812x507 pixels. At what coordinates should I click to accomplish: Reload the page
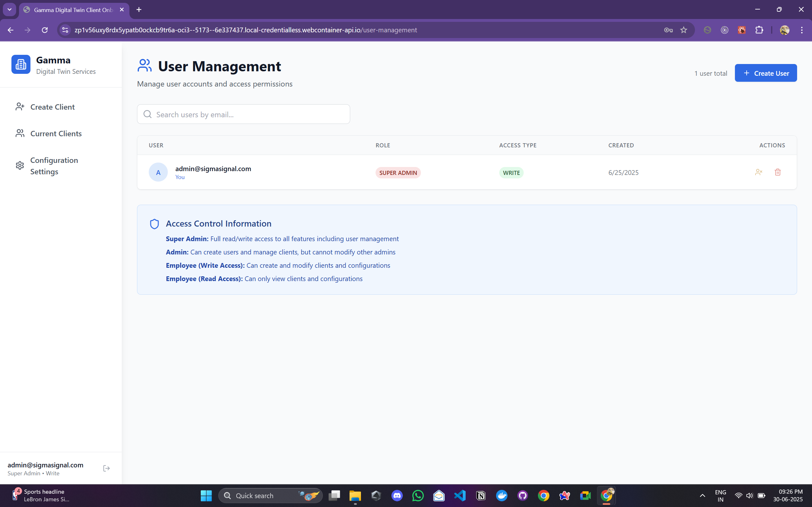[x=45, y=30]
